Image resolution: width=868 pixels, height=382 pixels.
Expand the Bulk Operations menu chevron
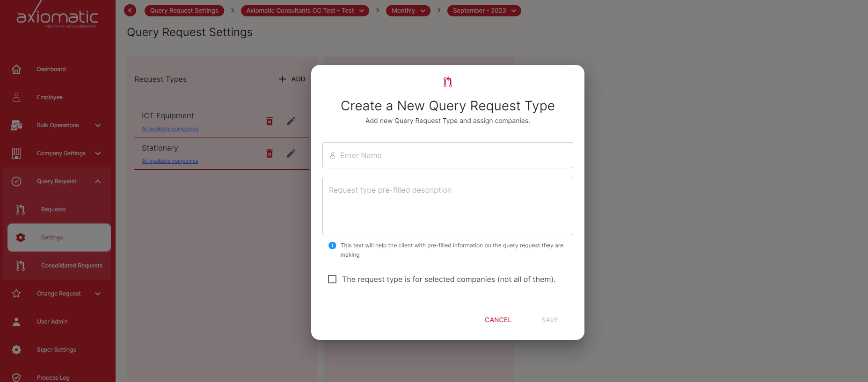98,125
